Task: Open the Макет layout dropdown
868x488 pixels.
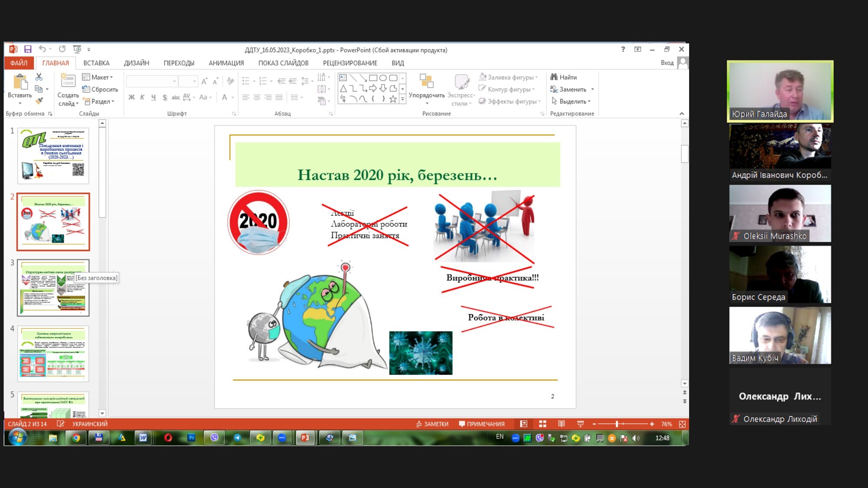Action: pos(98,77)
